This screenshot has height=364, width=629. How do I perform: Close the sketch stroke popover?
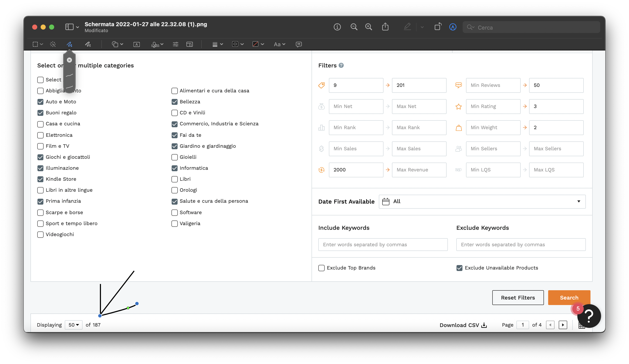coord(69,60)
